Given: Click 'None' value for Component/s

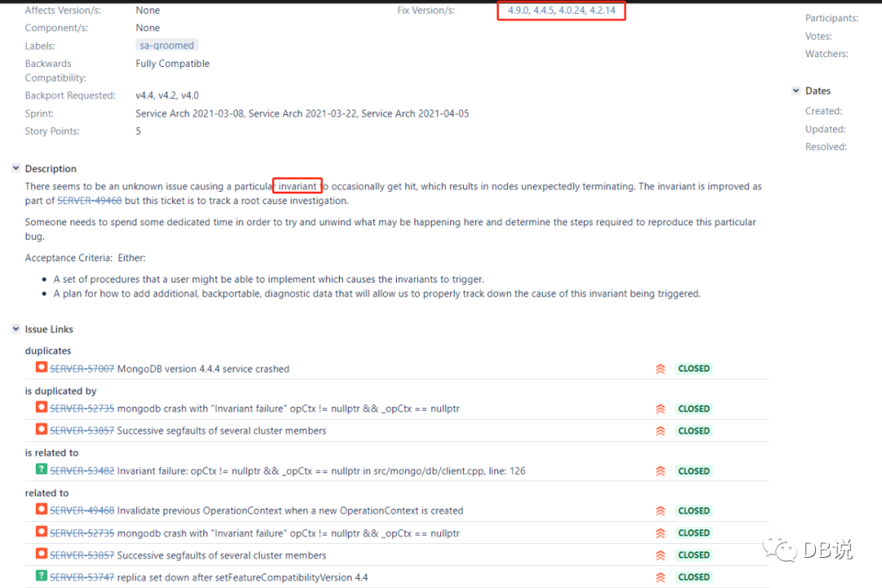Looking at the screenshot, I should point(147,28).
